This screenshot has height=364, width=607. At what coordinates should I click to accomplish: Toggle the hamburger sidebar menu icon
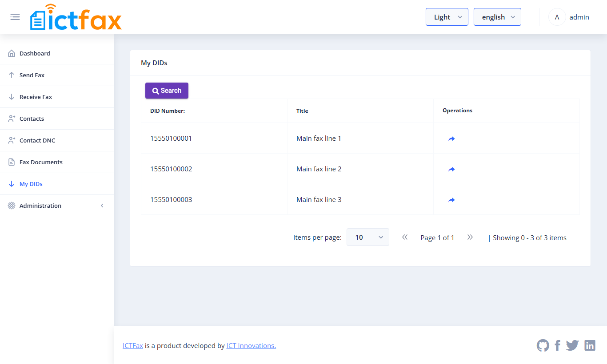click(15, 17)
